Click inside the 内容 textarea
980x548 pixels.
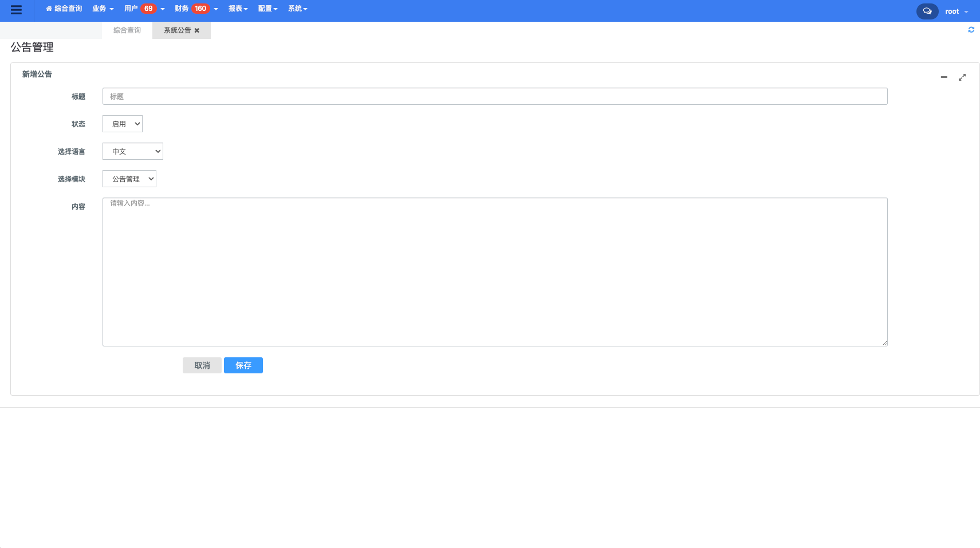(495, 272)
